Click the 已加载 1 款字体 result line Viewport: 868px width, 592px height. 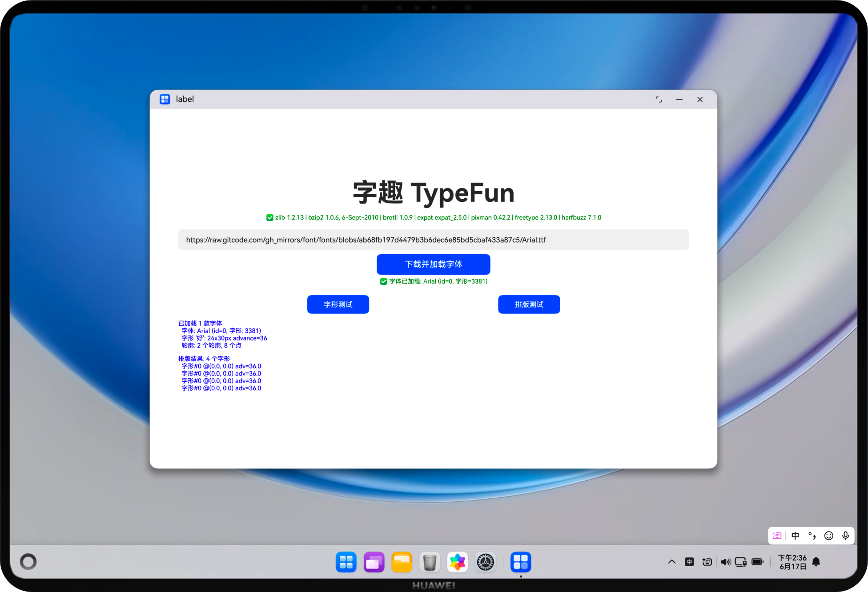click(x=200, y=324)
